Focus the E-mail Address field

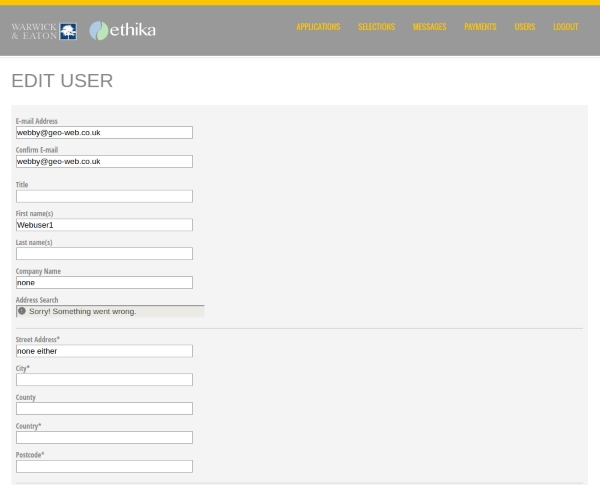click(x=104, y=132)
